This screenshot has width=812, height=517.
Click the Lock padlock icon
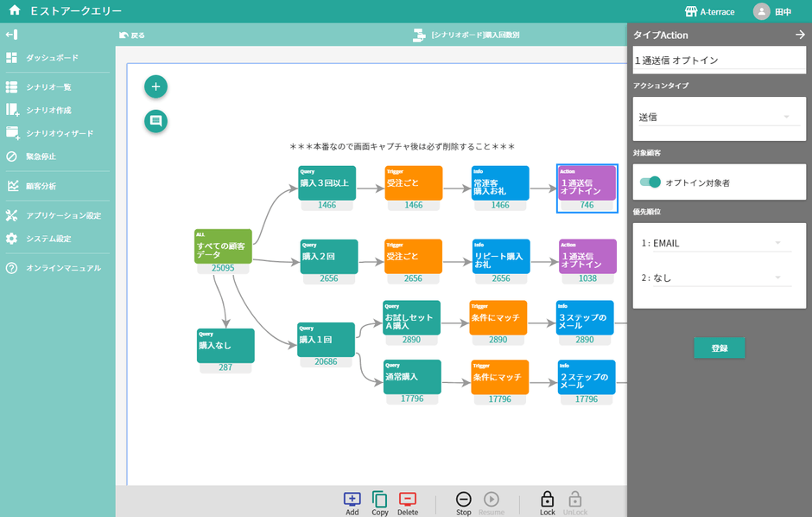[547, 499]
